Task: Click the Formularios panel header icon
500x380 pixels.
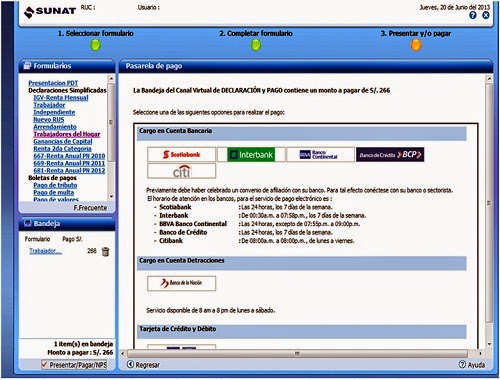Action: click(x=27, y=66)
